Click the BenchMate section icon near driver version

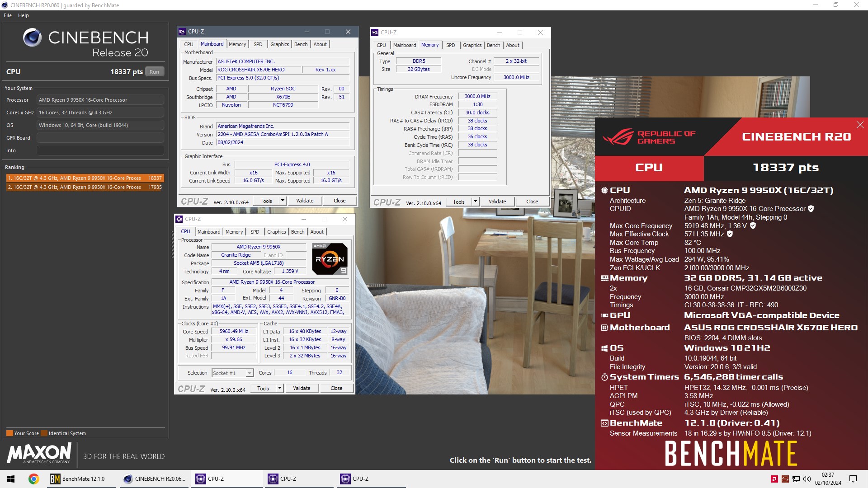point(604,423)
